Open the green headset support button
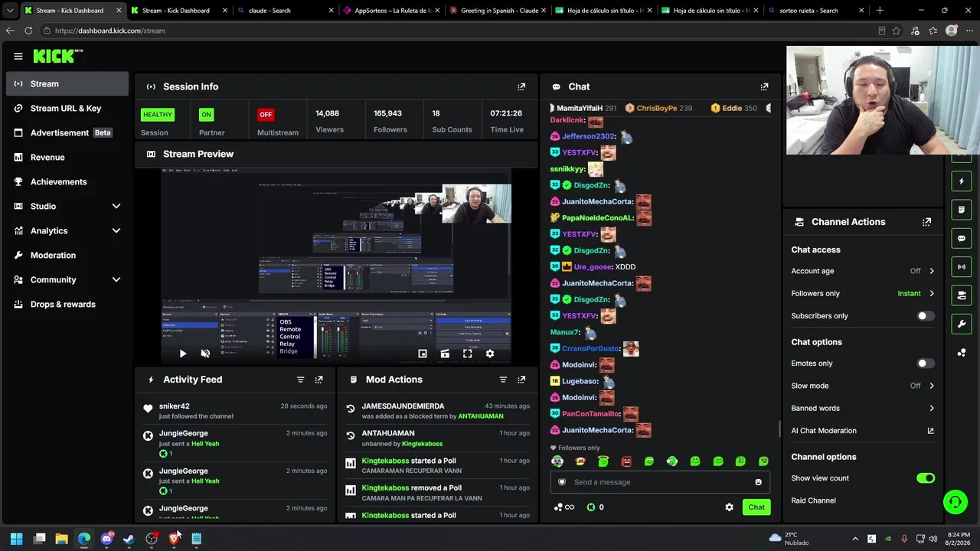 point(955,502)
